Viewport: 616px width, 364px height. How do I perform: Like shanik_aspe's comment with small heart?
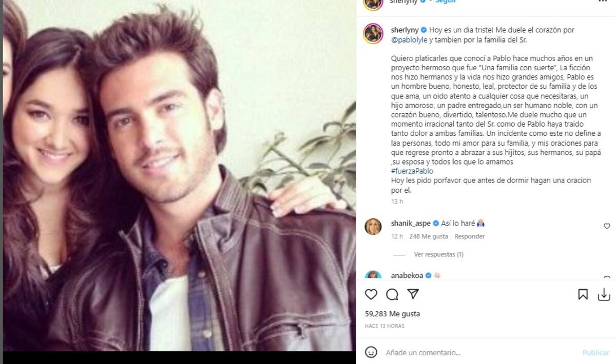point(607,226)
